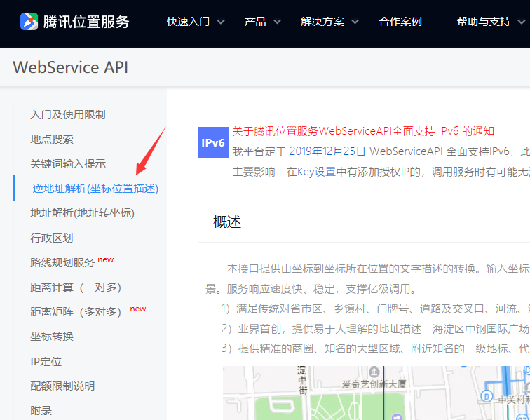Open 附录 sidebar item

(x=41, y=411)
